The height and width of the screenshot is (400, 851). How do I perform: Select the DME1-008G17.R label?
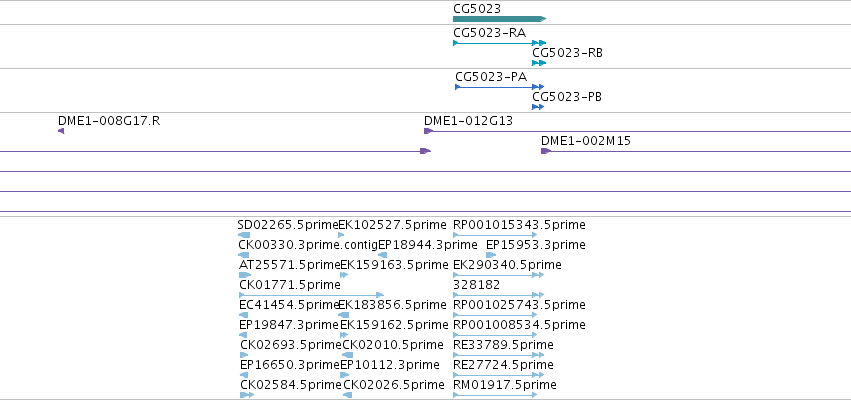click(109, 120)
